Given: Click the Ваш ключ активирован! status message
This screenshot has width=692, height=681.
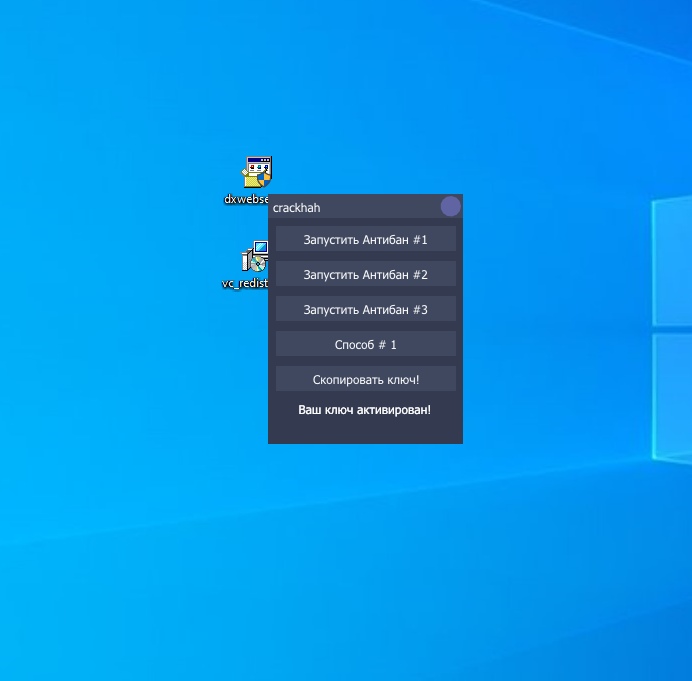Looking at the screenshot, I should pyautogui.click(x=365, y=410).
